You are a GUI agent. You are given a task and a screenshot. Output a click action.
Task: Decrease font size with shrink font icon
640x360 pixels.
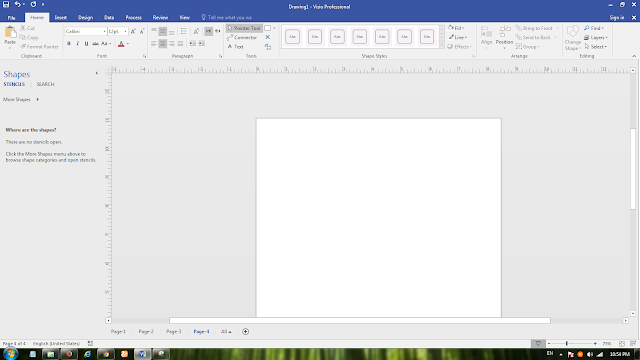[x=142, y=31]
